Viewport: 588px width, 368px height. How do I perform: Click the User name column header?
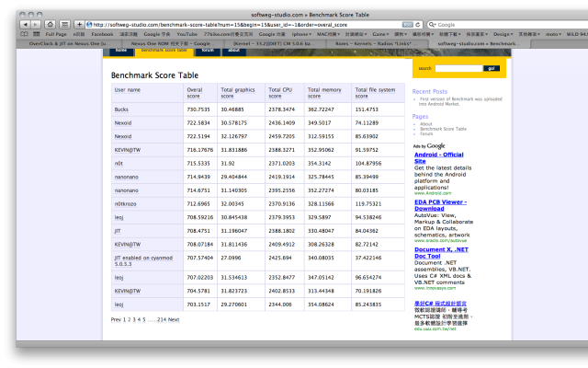[127, 90]
